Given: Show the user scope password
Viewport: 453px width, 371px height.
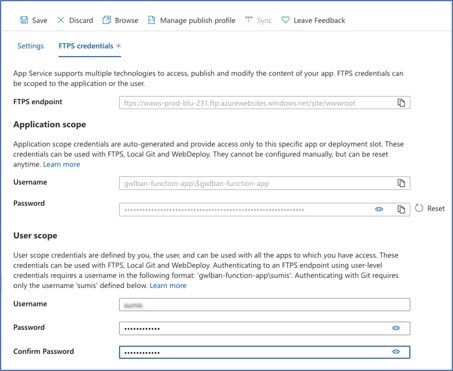Looking at the screenshot, I should (396, 328).
